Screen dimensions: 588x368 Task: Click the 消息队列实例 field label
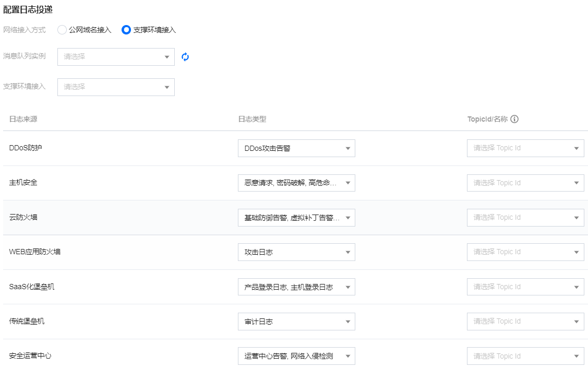pos(25,56)
